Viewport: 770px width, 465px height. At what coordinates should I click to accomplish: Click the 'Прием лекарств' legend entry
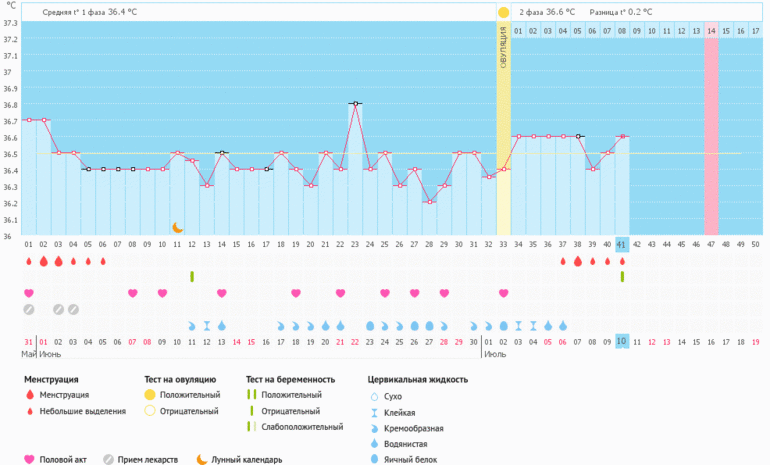pos(145,460)
